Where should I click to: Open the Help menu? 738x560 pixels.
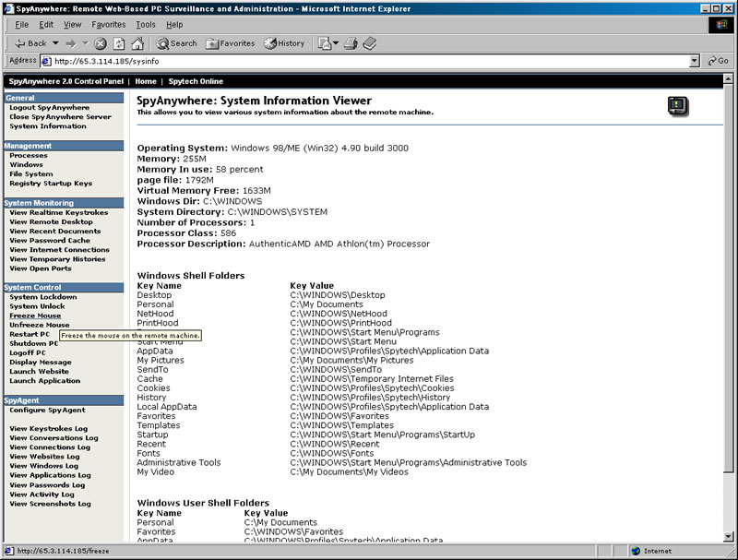coord(174,25)
